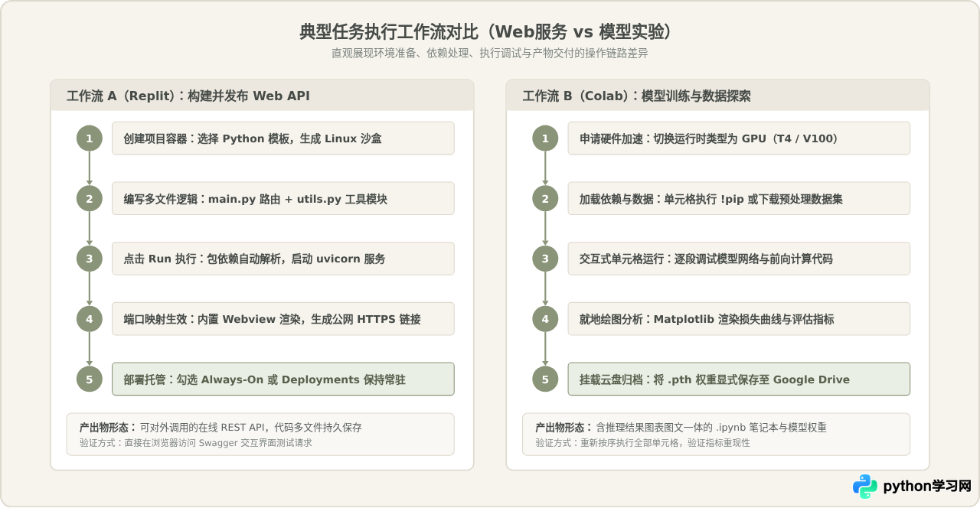The image size is (980, 508).
Task: Click the line '验证方式：重新按序执行全部单元格'
Action: click(642, 442)
